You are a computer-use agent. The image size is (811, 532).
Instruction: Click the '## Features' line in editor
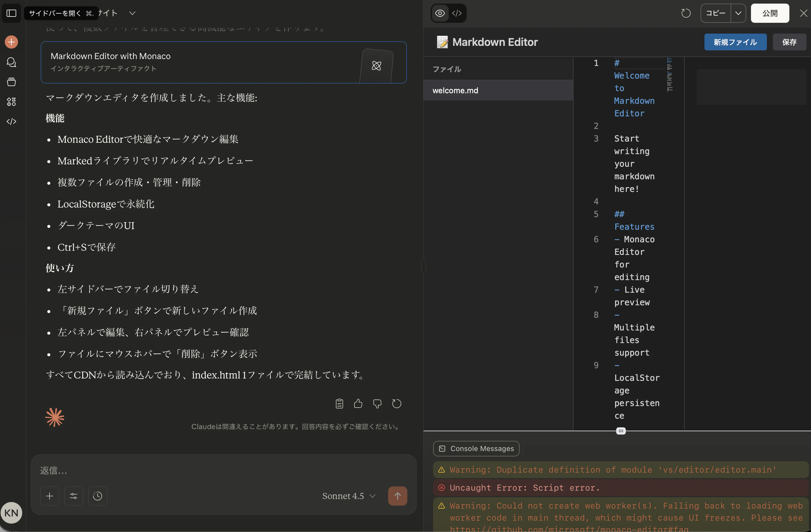pos(634,220)
